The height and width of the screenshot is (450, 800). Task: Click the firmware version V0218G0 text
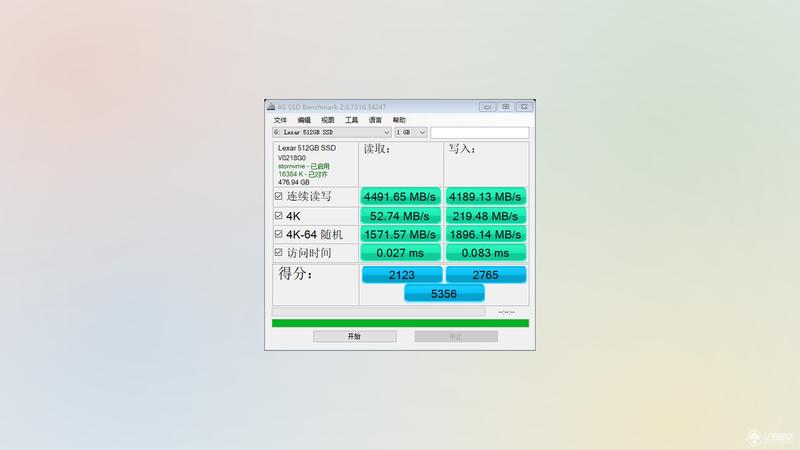(x=292, y=158)
